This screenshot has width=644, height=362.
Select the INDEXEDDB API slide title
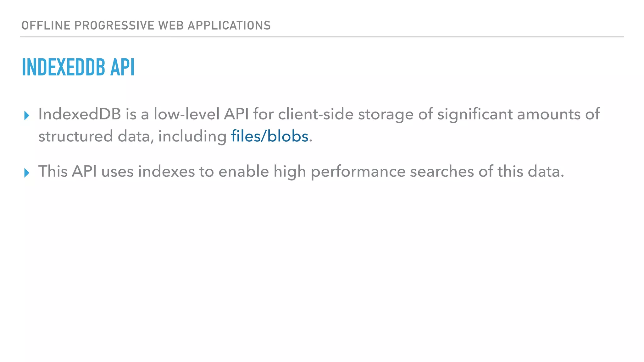(x=78, y=67)
